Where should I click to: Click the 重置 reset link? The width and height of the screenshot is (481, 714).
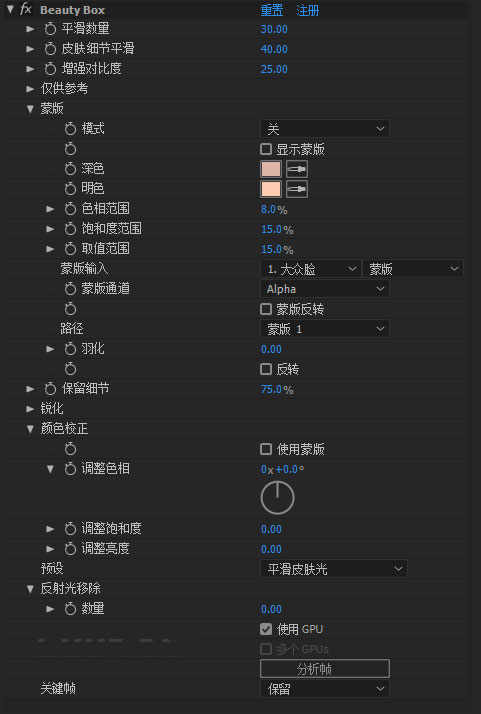tap(272, 10)
